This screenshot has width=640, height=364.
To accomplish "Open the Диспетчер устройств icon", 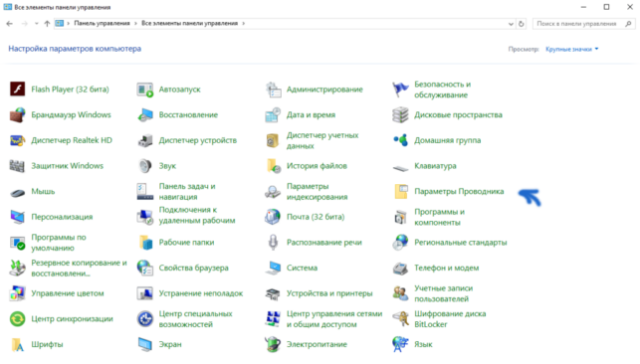I will point(145,140).
